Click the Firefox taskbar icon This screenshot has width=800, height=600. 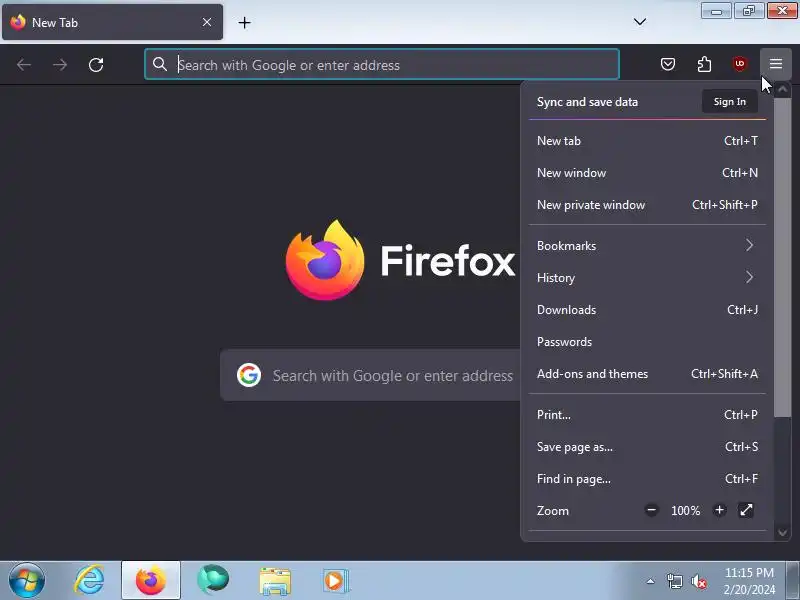click(x=151, y=581)
